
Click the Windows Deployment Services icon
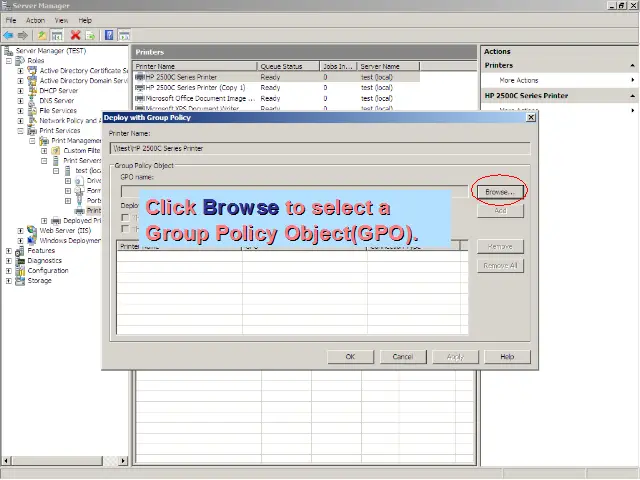pyautogui.click(x=32, y=241)
